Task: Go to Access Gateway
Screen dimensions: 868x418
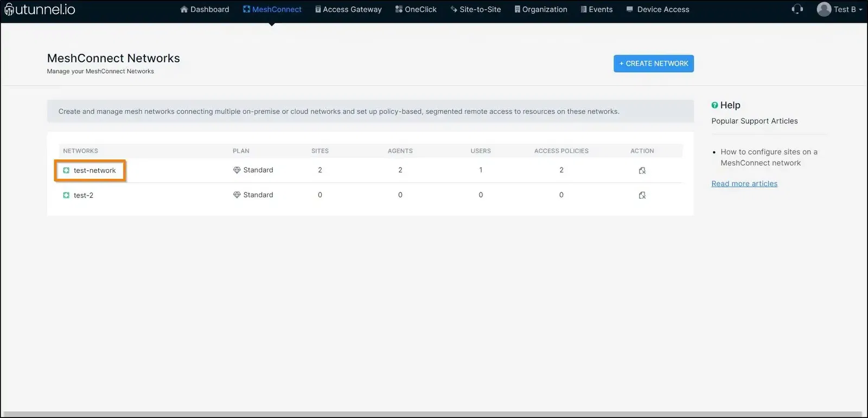Action: coord(348,9)
